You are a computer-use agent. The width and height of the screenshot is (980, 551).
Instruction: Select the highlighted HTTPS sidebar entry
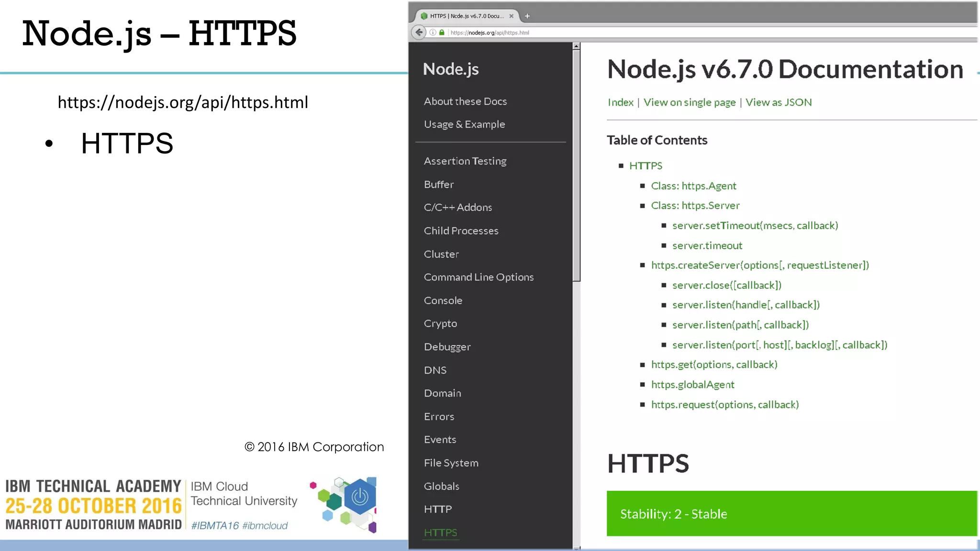440,532
